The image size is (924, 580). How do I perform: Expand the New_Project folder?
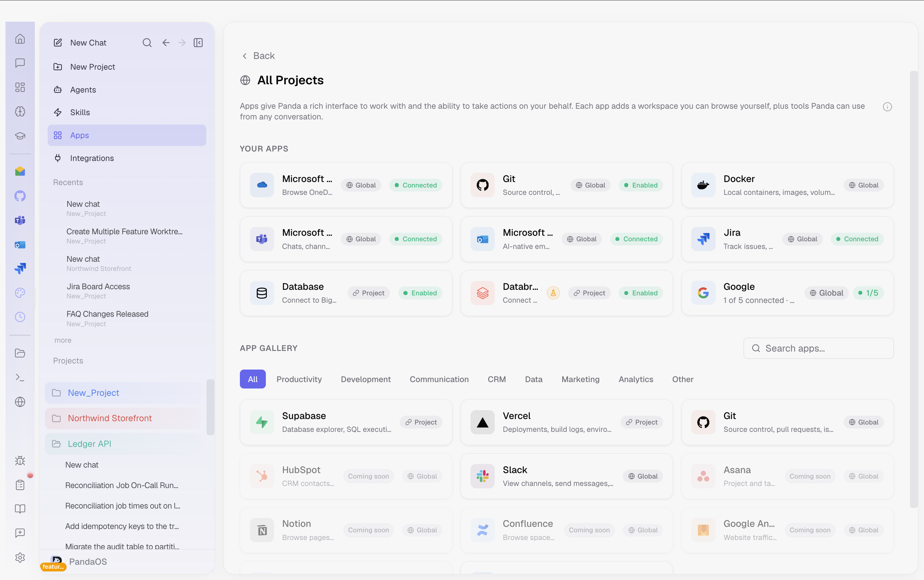(x=123, y=393)
